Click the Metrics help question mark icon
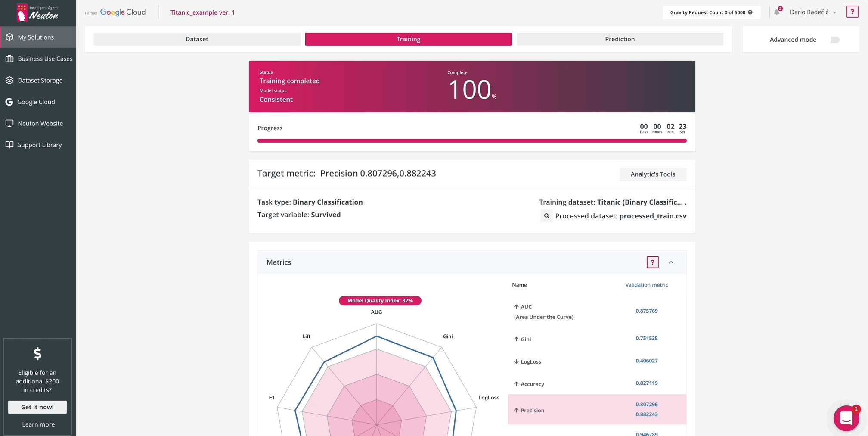This screenshot has height=436, width=868. pyautogui.click(x=652, y=262)
